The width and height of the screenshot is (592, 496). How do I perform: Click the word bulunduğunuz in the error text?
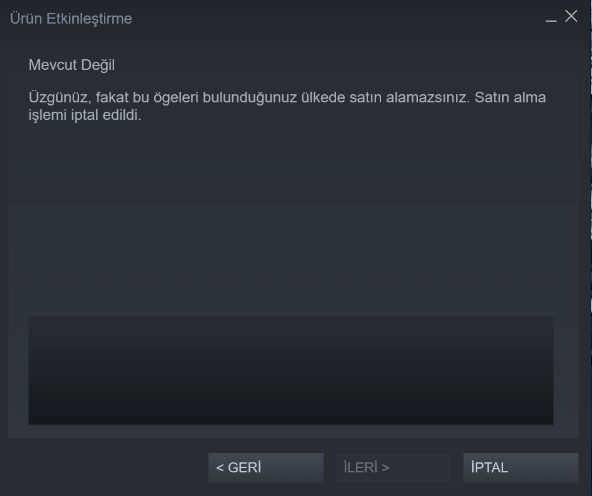(250, 98)
